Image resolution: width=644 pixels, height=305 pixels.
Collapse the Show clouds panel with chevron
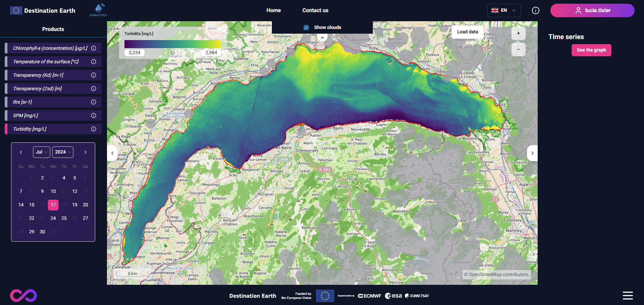point(322,38)
